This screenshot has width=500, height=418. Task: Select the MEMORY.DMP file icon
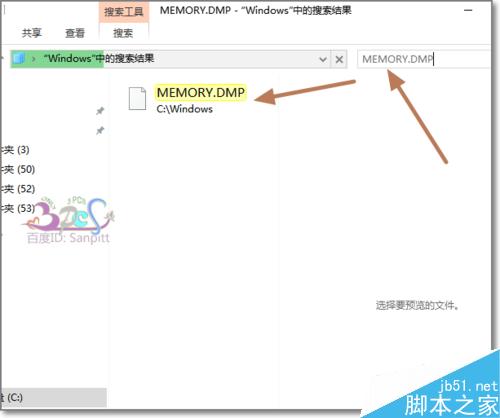pos(137,98)
